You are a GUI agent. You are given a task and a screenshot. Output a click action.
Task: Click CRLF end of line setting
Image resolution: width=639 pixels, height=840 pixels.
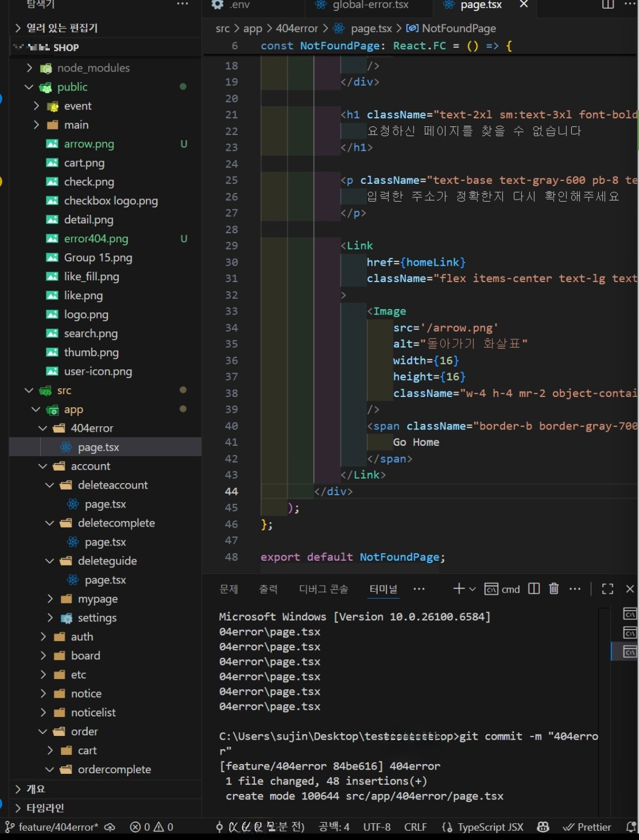pyautogui.click(x=415, y=827)
